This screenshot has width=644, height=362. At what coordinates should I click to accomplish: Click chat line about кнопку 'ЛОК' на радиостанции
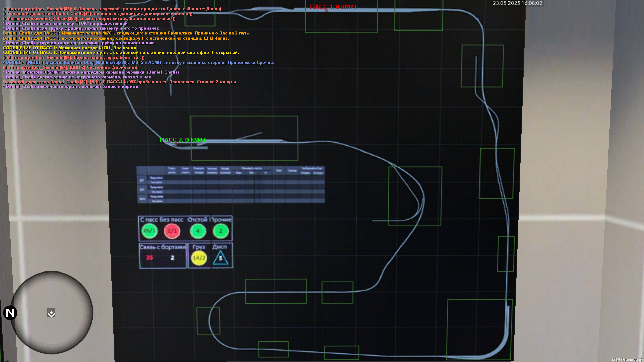(65, 23)
